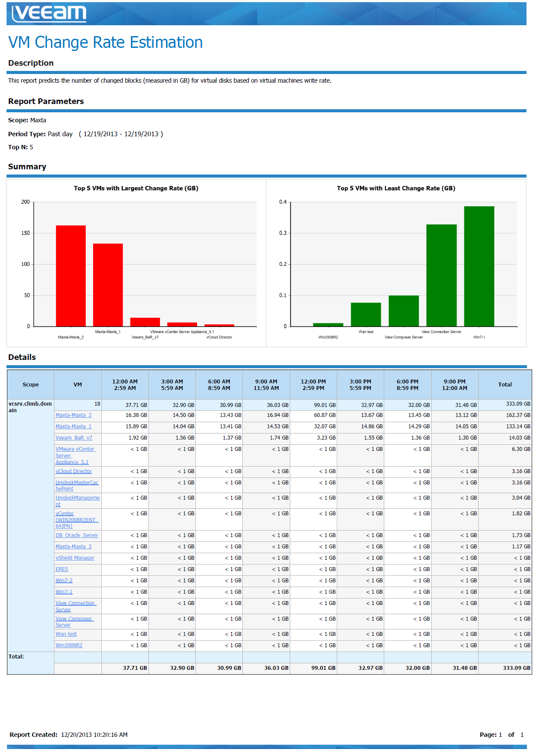The width and height of the screenshot is (540, 756).
Task: Open the View Connection Server link
Action: tap(76, 606)
